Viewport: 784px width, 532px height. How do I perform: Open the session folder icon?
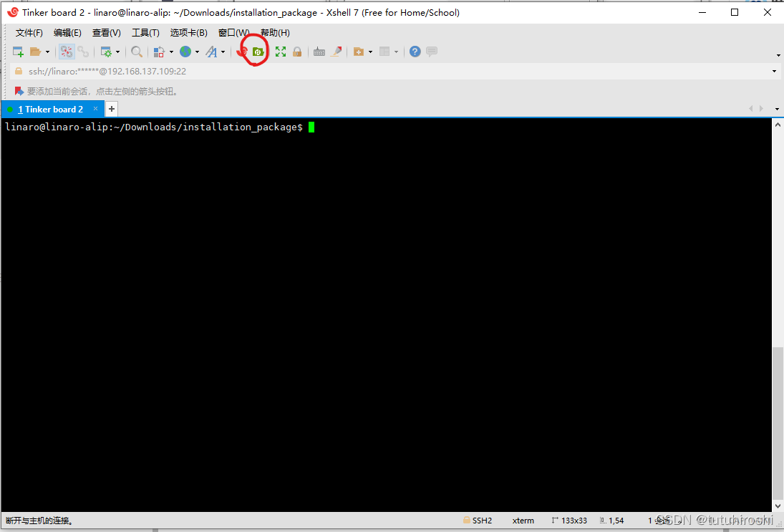[x=36, y=52]
